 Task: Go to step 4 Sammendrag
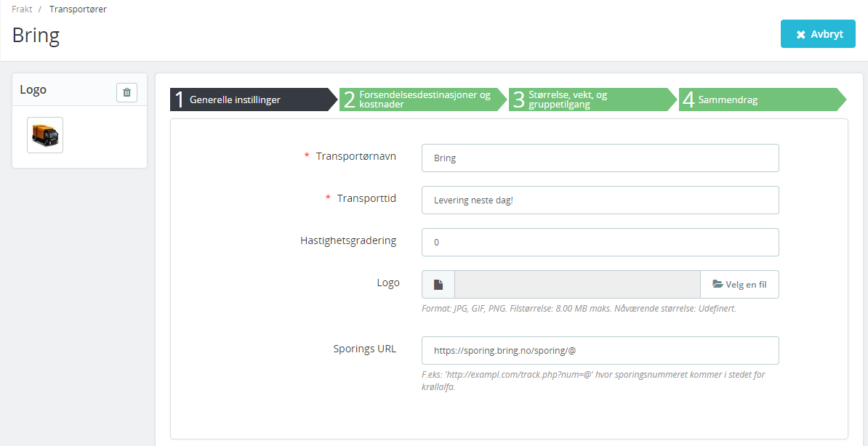point(763,100)
